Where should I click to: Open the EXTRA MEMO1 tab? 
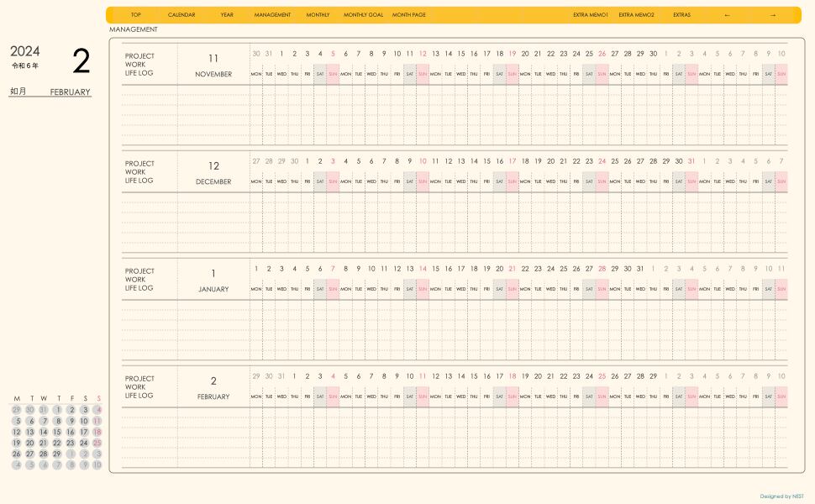tap(590, 15)
